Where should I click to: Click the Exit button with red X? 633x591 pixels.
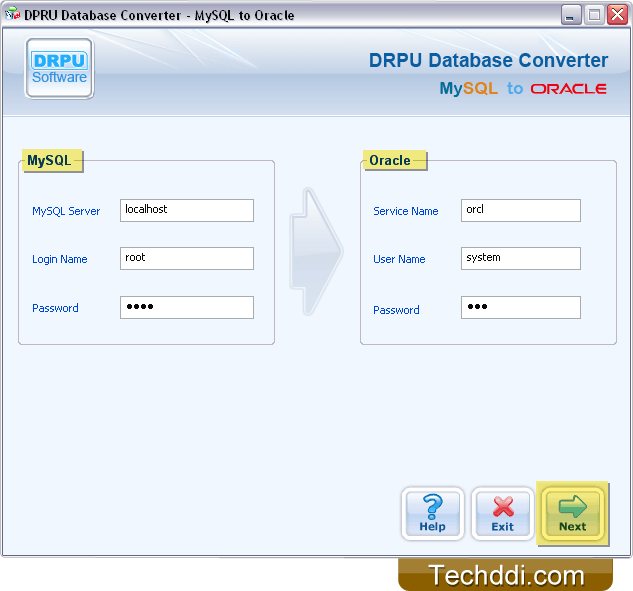pos(503,513)
